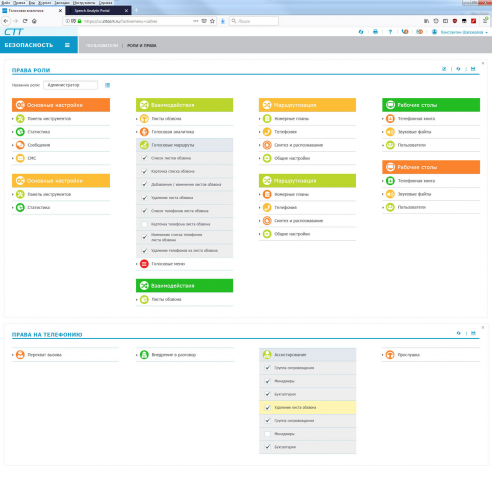The width and height of the screenshot is (492, 480).
Task: Click the red Голосовые меню icon
Action: [x=144, y=264]
